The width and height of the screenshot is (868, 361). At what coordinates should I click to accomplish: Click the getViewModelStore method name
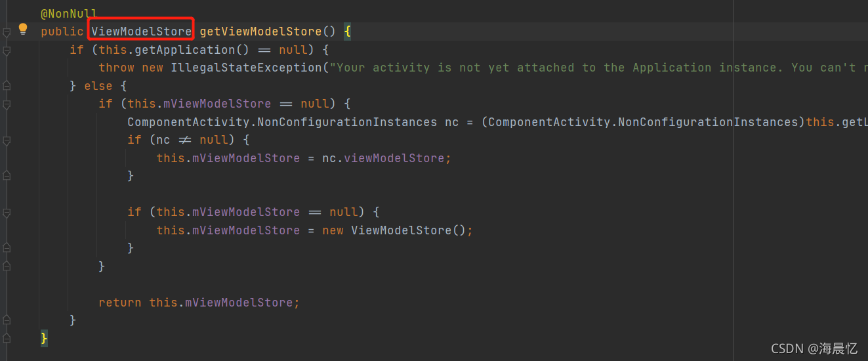pos(261,32)
